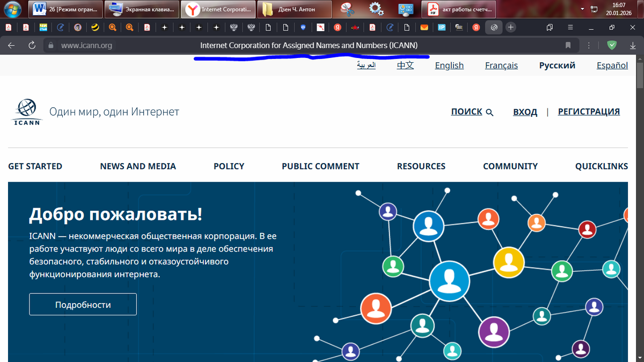Go back to the previous page
The image size is (644, 362).
[11, 46]
